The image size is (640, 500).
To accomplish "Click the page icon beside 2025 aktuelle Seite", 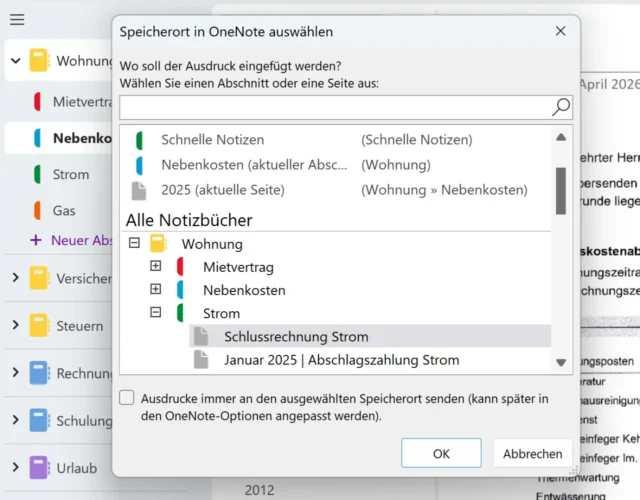I will click(x=139, y=191).
